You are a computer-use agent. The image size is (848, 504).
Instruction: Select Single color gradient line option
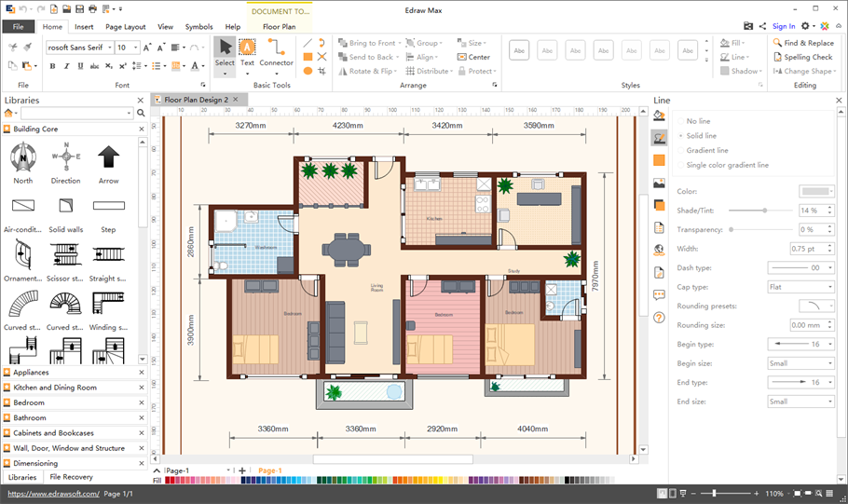click(727, 165)
